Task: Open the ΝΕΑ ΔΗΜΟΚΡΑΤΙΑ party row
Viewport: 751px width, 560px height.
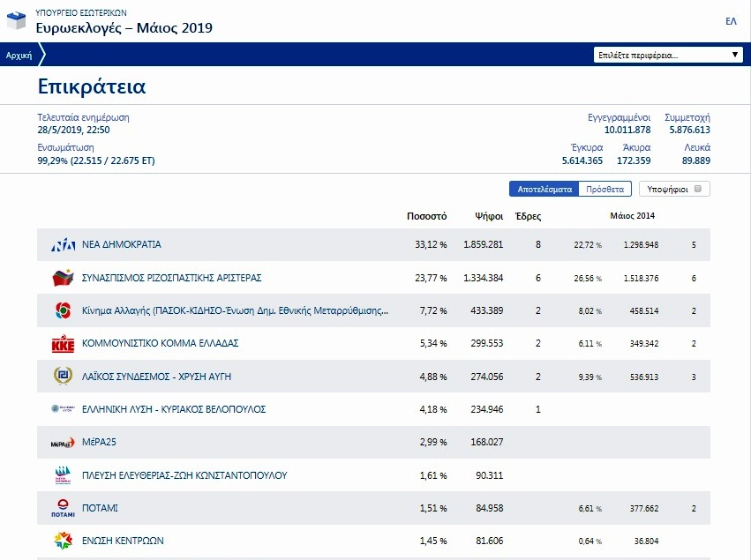Action: [122, 245]
